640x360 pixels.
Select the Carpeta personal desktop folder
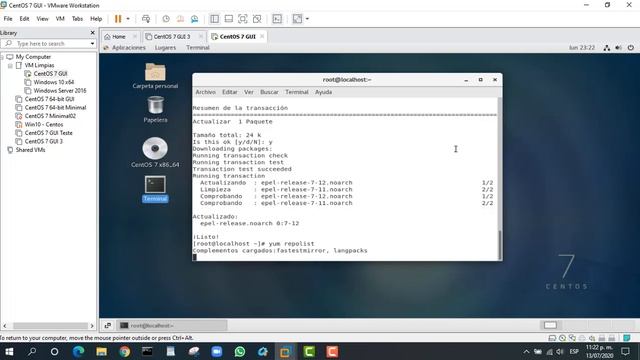coord(155,76)
